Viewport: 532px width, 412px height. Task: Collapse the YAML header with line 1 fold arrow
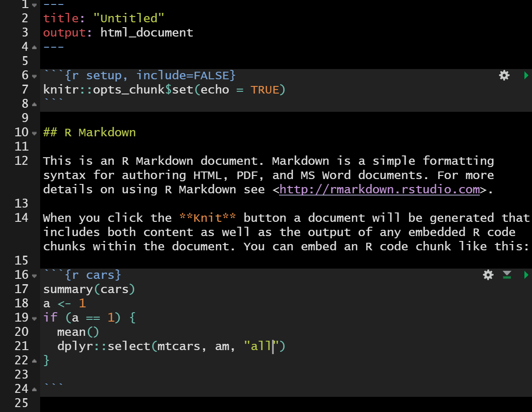point(33,5)
